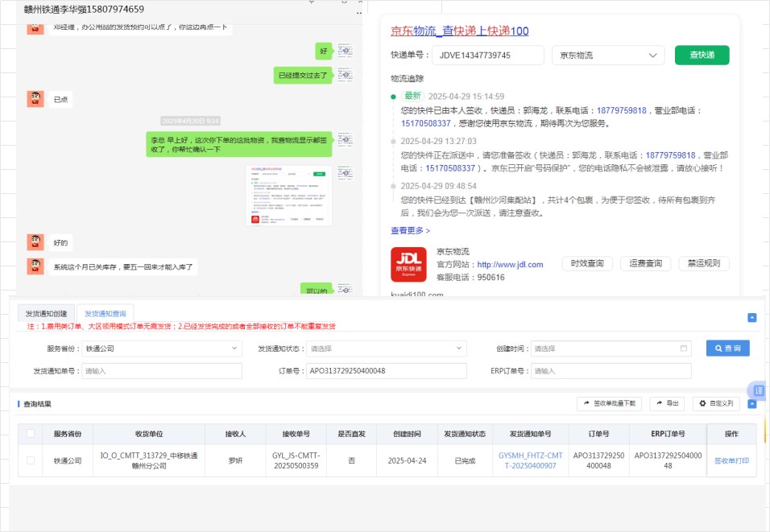Click the GYL_JS-CMTT-20250500359 cell
Screen dimensions: 770x532
click(296, 460)
